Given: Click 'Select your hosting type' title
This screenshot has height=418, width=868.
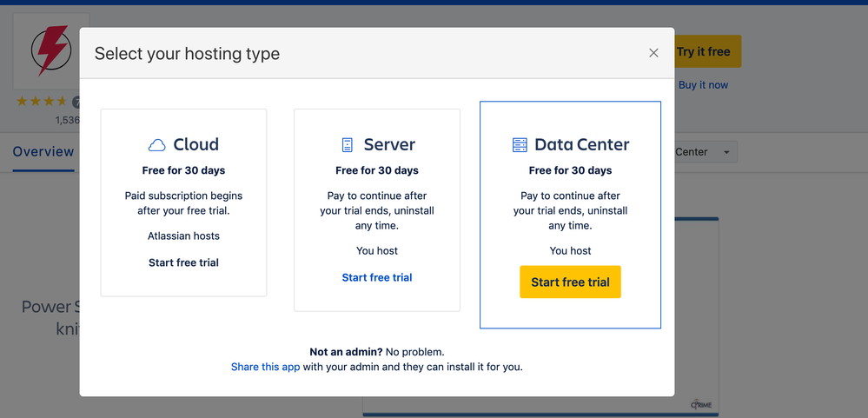Looking at the screenshot, I should click(187, 54).
